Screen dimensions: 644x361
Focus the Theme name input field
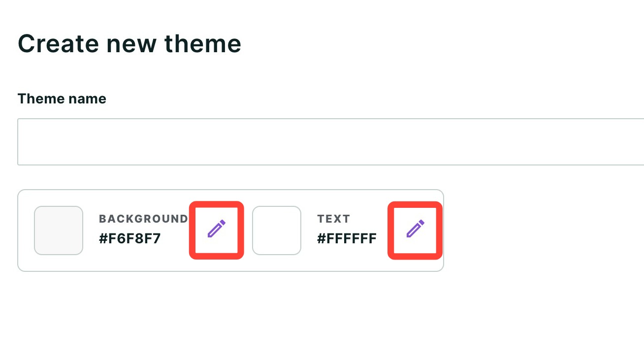click(331, 142)
